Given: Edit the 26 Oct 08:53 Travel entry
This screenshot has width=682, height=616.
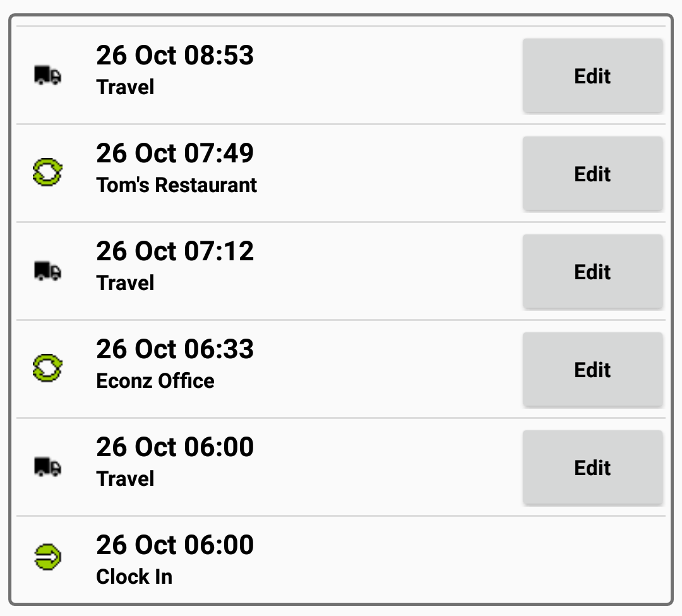Looking at the screenshot, I should coord(592,76).
